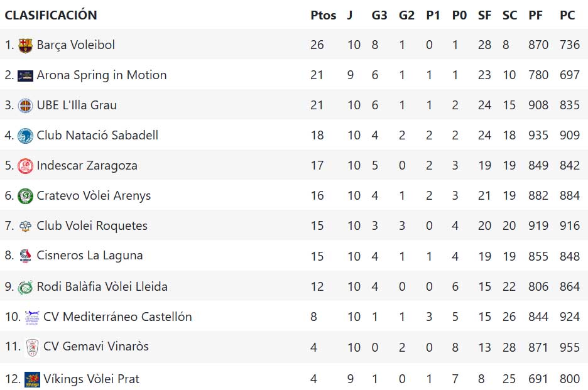Open the Club Natació Sabadell team link
This screenshot has height=390, width=588.
(97, 136)
